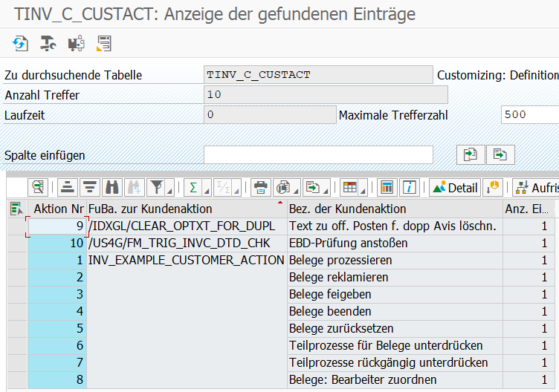Select all rows using the table corner icon
559x392 pixels.
pos(16,209)
